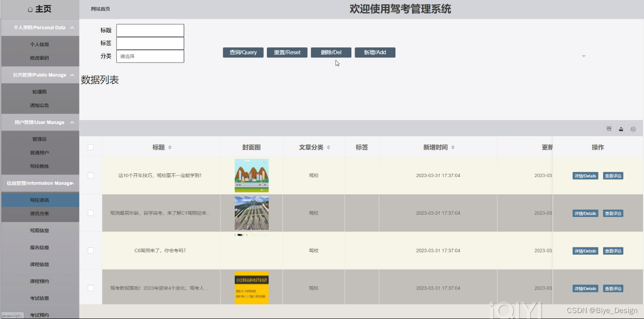Screen dimensions: 644x319
Task: Focus the 标签 input field
Action: [150, 43]
